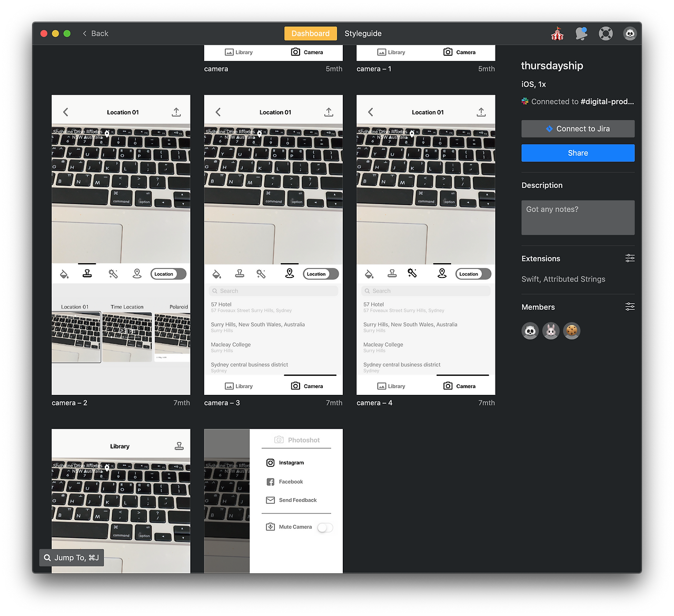
Task: Click the 'camera – 2' screen name label
Action: coord(70,403)
